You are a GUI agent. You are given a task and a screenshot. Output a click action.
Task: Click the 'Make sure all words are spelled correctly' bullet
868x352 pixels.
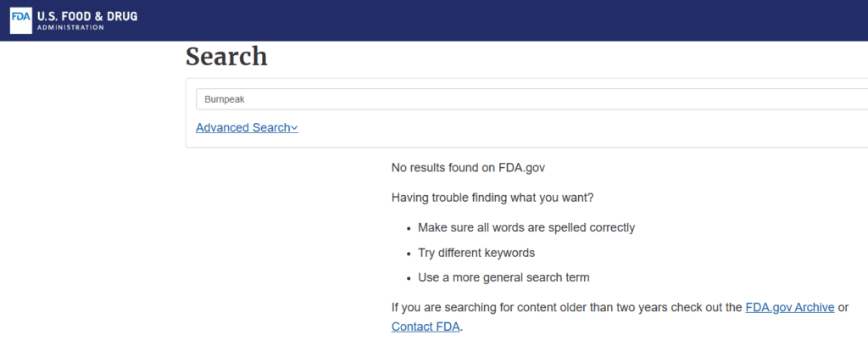click(526, 227)
